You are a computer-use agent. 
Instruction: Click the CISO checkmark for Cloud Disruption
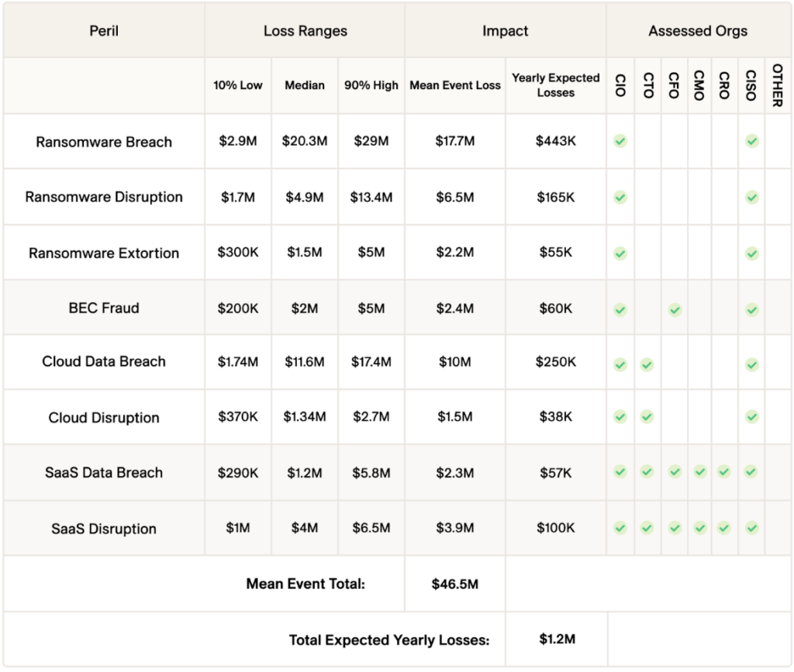(x=752, y=417)
